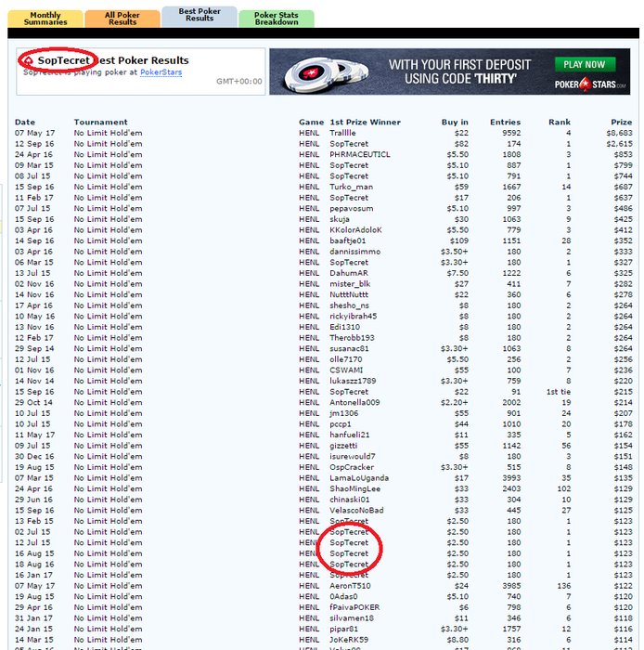Click winner hanfueli21
This screenshot has height=650, width=644.
[x=350, y=435]
